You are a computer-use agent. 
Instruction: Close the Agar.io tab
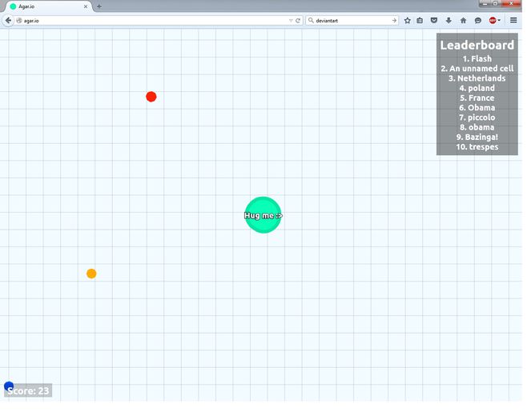tap(86, 6)
